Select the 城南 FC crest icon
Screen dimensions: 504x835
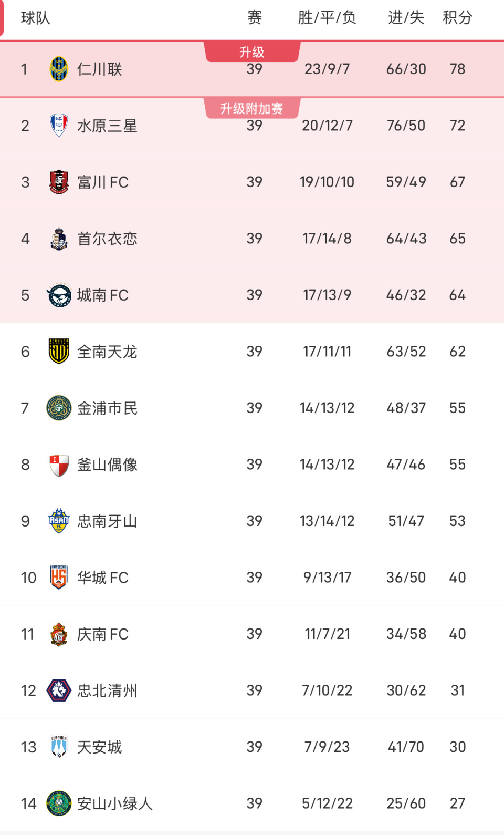(59, 295)
